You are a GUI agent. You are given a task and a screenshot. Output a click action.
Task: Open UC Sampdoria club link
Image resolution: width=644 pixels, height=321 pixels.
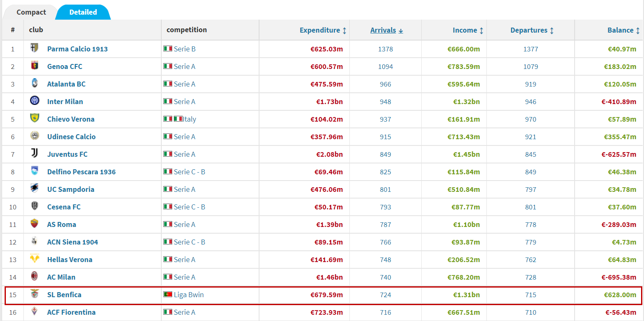tap(71, 189)
